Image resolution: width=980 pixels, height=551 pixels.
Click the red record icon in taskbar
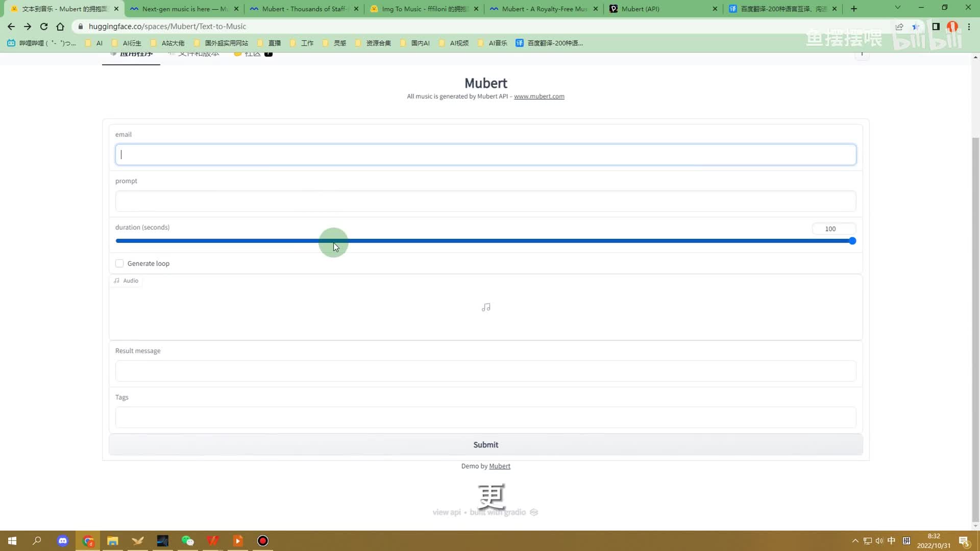click(x=262, y=541)
